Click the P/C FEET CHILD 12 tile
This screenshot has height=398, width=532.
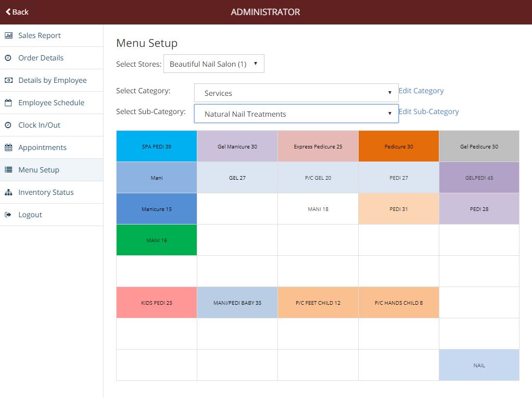pos(318,303)
